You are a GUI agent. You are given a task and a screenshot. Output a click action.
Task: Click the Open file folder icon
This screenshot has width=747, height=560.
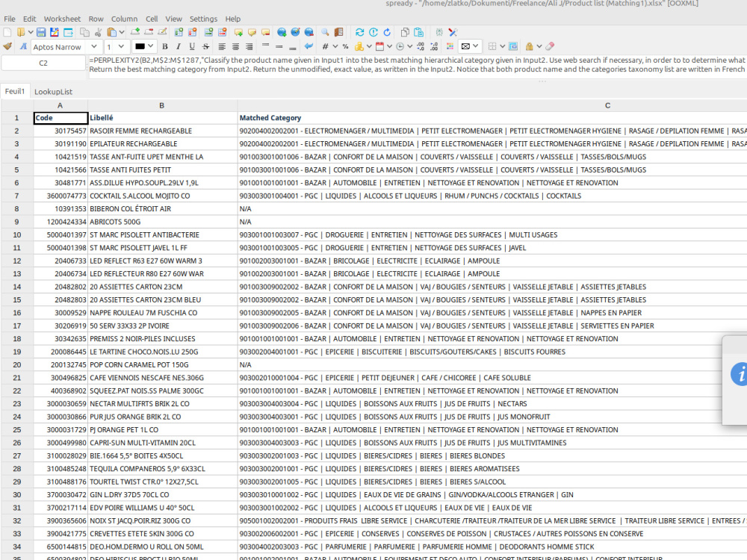pyautogui.click(x=21, y=32)
